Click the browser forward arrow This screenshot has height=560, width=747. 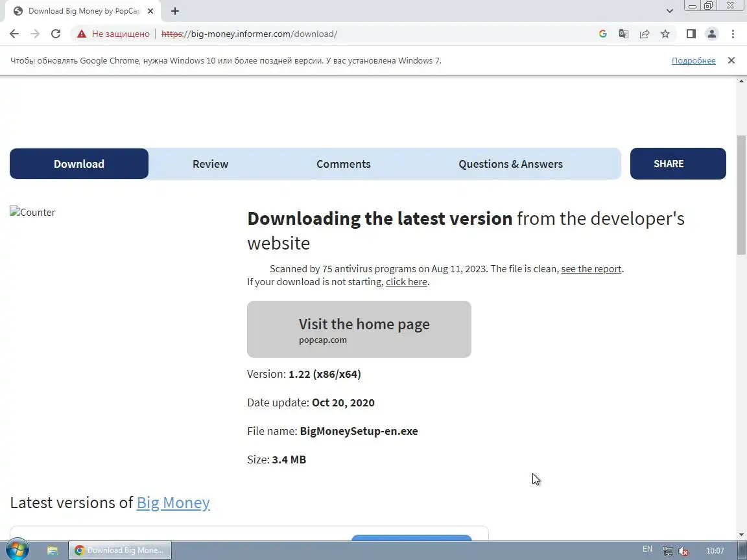click(35, 34)
